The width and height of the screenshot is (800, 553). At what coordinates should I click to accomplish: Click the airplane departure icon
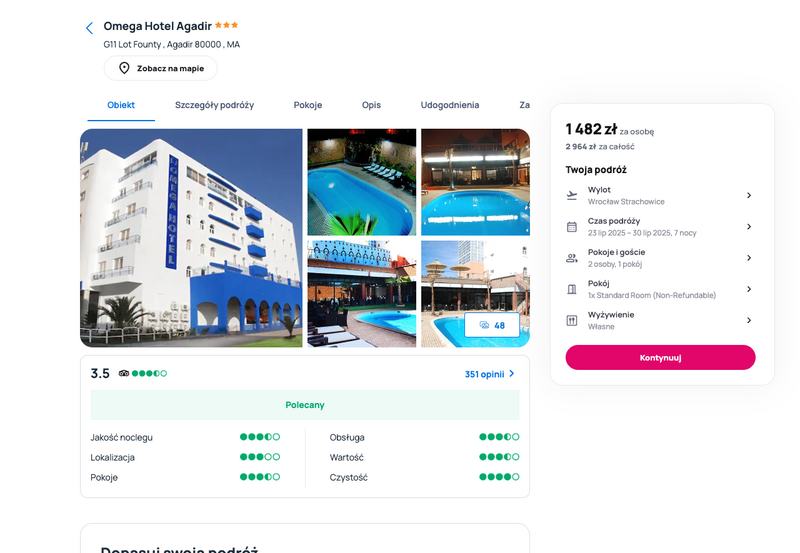pos(572,195)
